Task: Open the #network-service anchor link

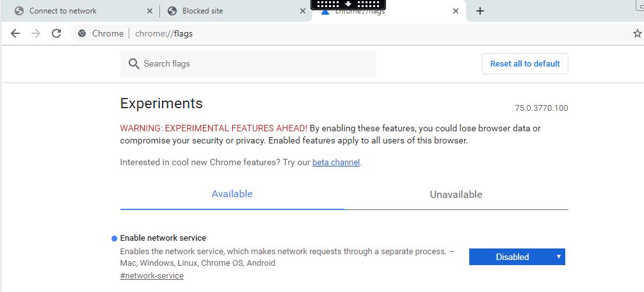Action: point(152,275)
